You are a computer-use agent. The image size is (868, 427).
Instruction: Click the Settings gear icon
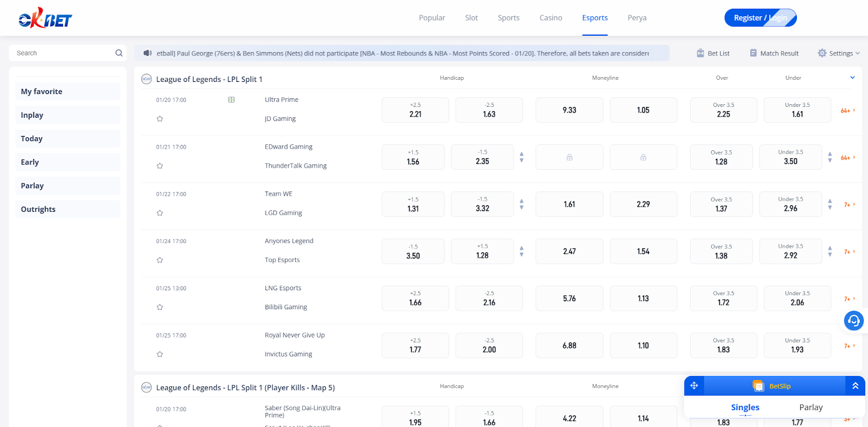coord(822,53)
